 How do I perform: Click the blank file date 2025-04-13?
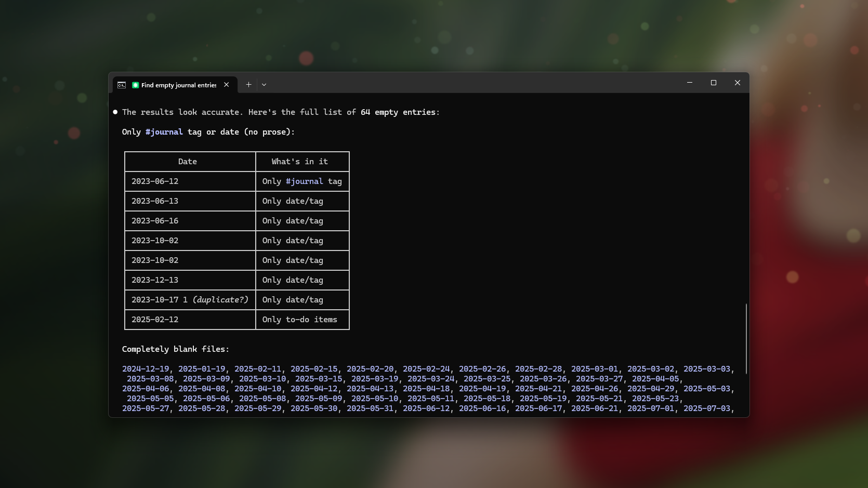coord(370,389)
